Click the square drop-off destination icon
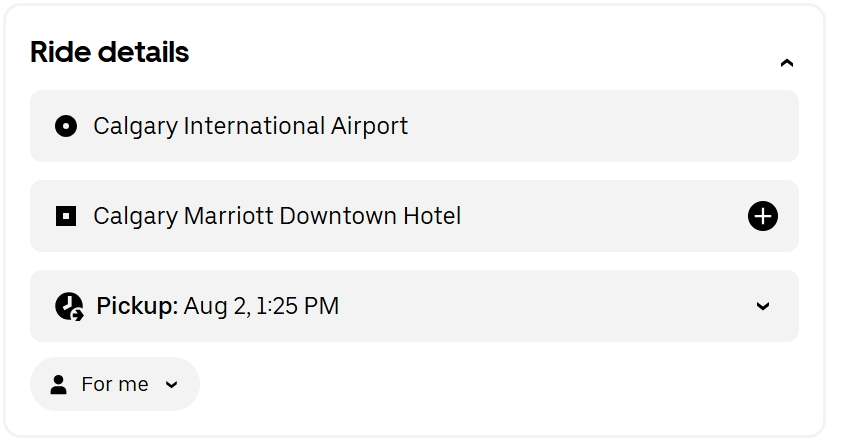848x441 pixels. point(66,216)
